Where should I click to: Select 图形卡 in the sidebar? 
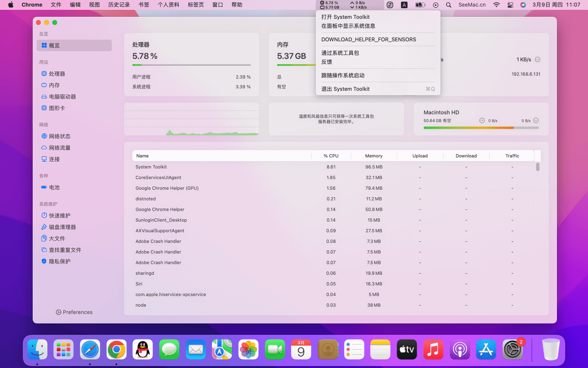pos(57,108)
